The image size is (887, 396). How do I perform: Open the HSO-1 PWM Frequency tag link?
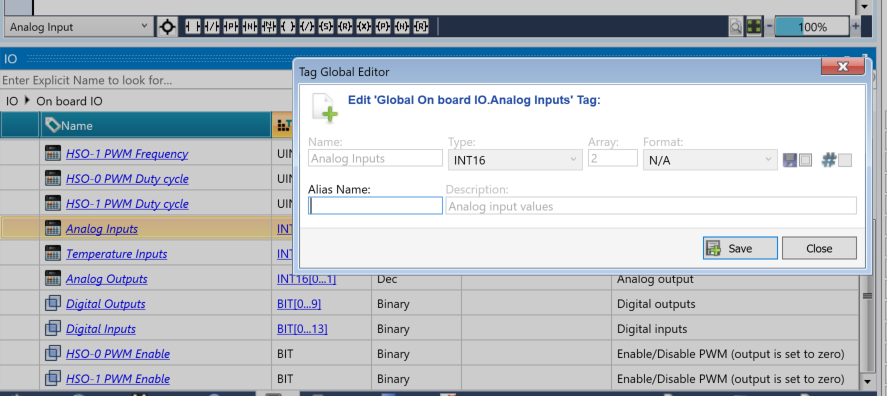(x=127, y=154)
